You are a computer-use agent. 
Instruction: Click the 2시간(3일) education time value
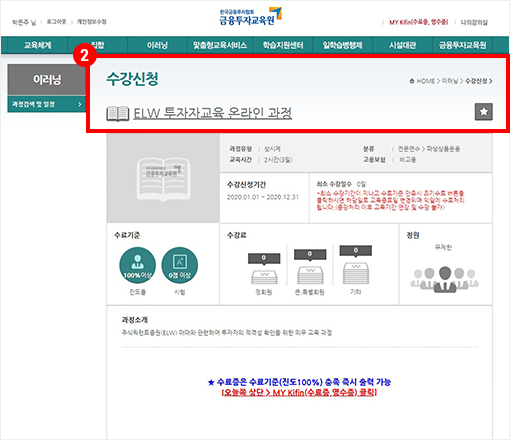[x=278, y=160]
